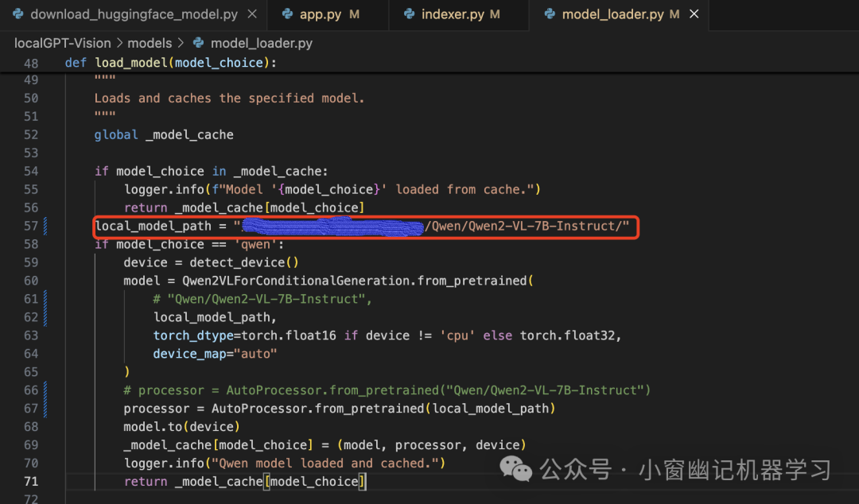This screenshot has height=504, width=859.
Task: Click the sticky header def load_model line
Action: [x=171, y=63]
